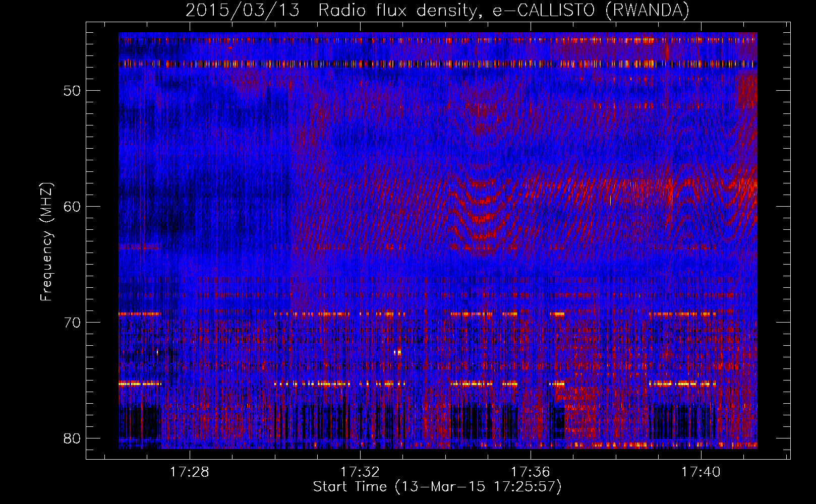The image size is (816, 504).
Task: Click the "Frequency (MHZ)" axis label
Action: 46,242
